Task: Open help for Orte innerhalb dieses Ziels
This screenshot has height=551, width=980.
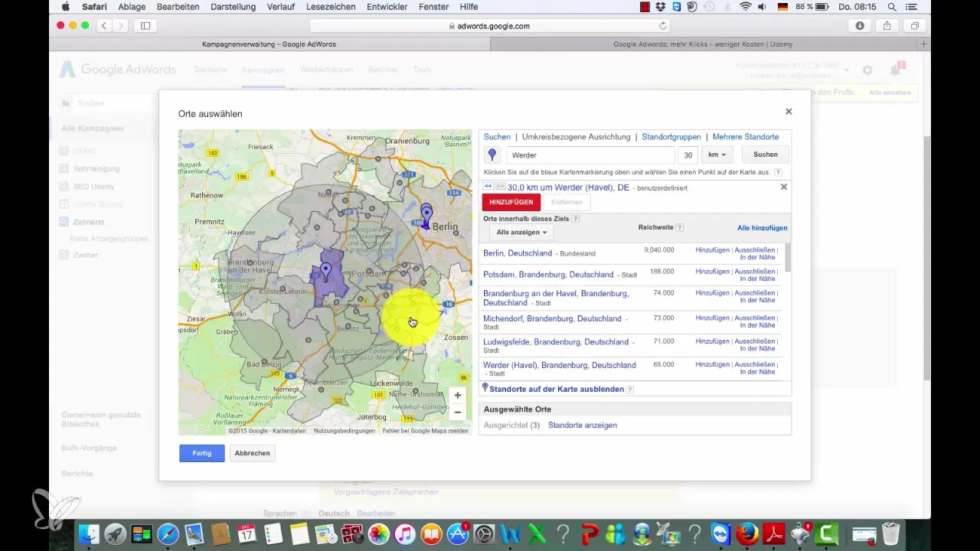Action: click(576, 219)
